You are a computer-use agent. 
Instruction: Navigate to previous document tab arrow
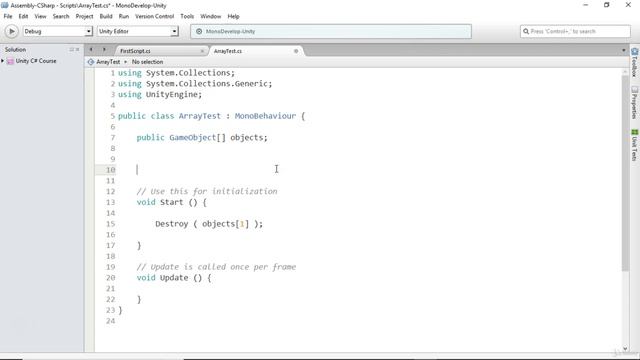(91, 49)
